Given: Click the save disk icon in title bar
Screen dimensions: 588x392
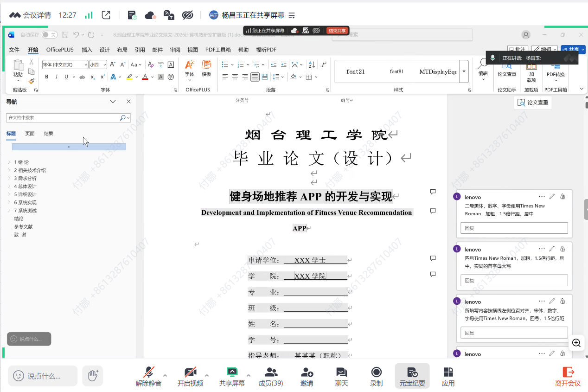Looking at the screenshot, I should click(x=65, y=35).
